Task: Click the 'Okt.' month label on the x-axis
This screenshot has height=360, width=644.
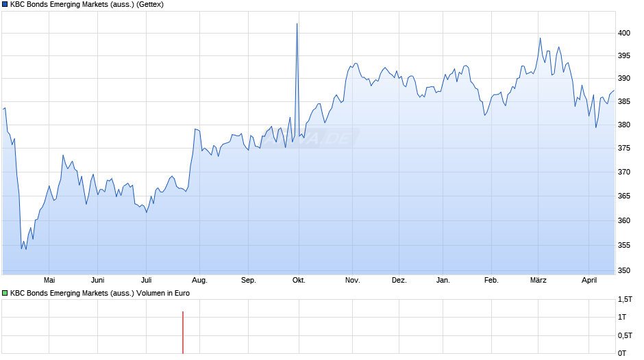Action: tap(299, 280)
